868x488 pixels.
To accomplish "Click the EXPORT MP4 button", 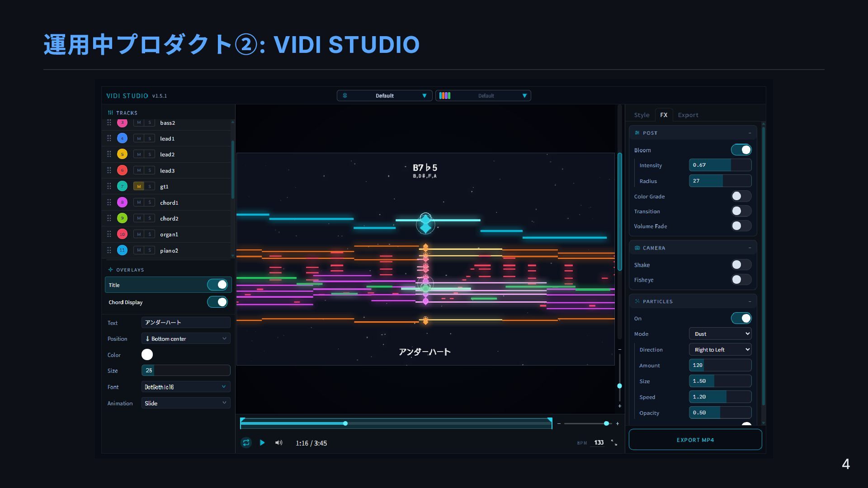I will pos(695,440).
